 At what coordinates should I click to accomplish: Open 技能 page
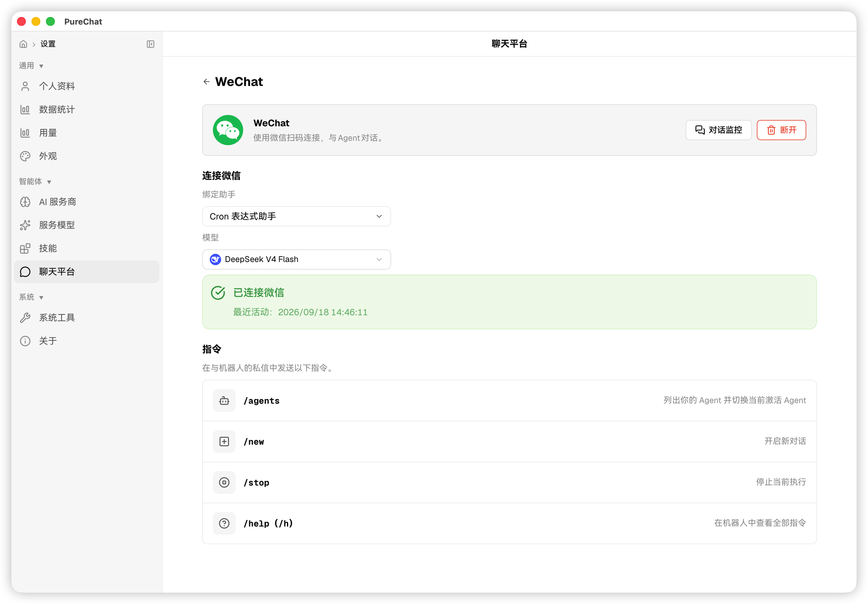click(87, 248)
